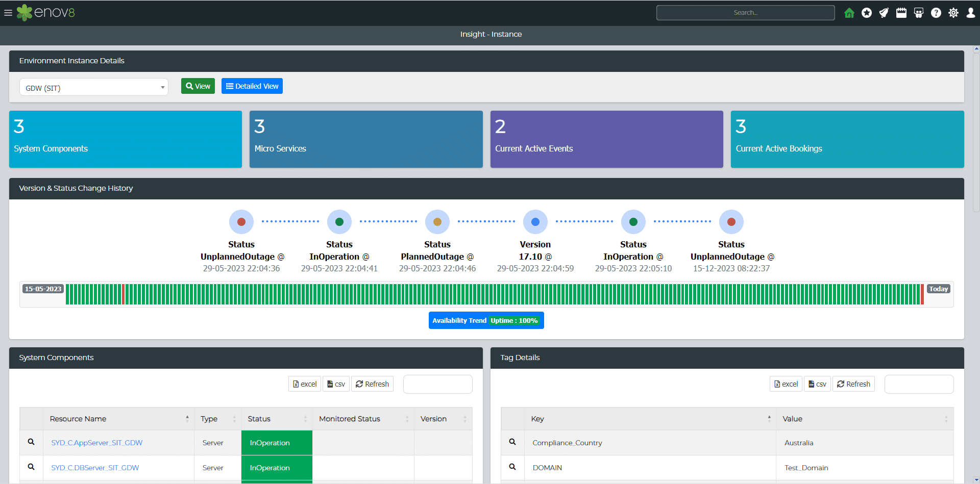Click the View button

point(198,86)
